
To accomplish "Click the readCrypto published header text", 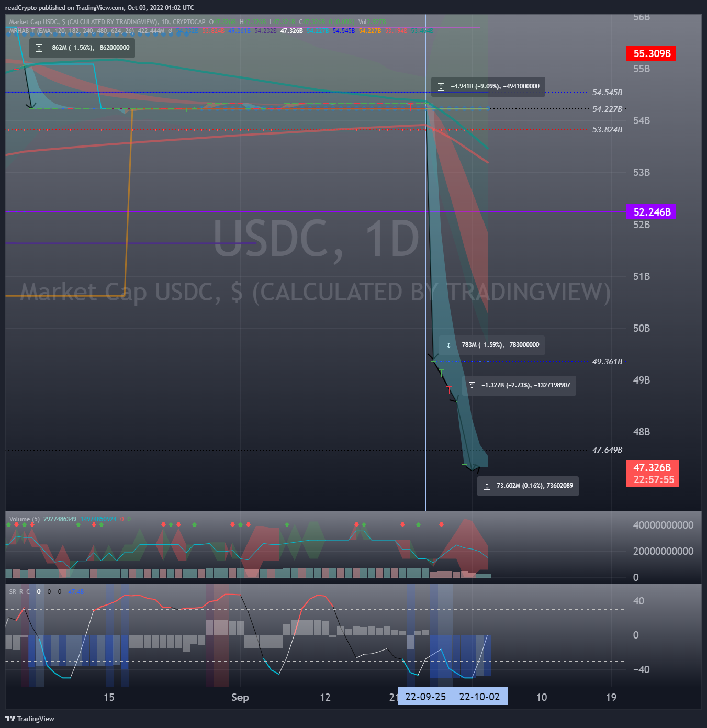I will 99,8.
